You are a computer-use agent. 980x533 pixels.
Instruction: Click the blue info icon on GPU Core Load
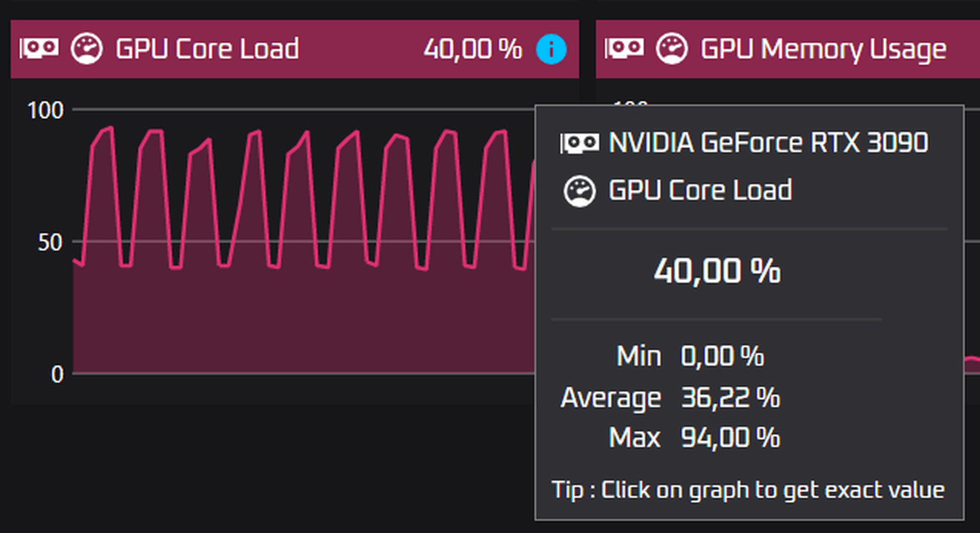[x=551, y=49]
